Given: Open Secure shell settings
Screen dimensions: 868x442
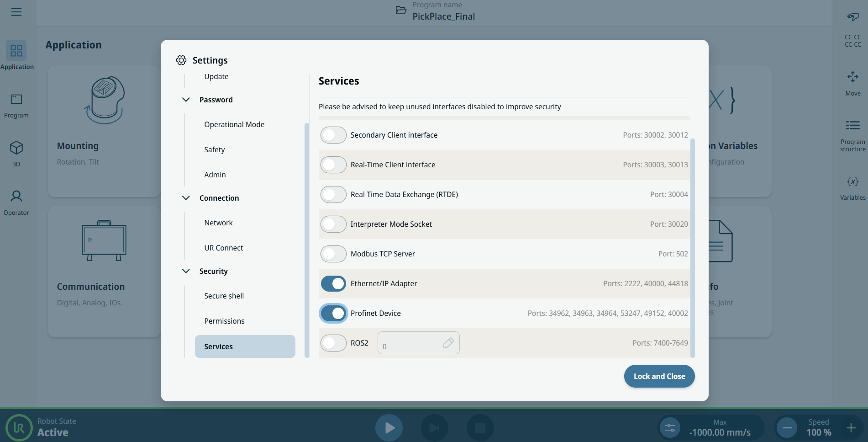Looking at the screenshot, I should (x=224, y=296).
